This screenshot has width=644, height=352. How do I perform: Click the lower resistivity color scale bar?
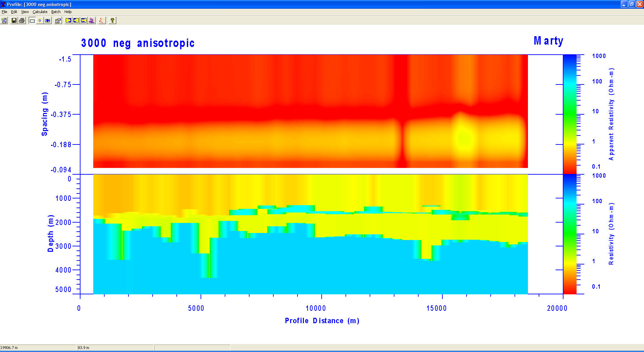point(570,234)
